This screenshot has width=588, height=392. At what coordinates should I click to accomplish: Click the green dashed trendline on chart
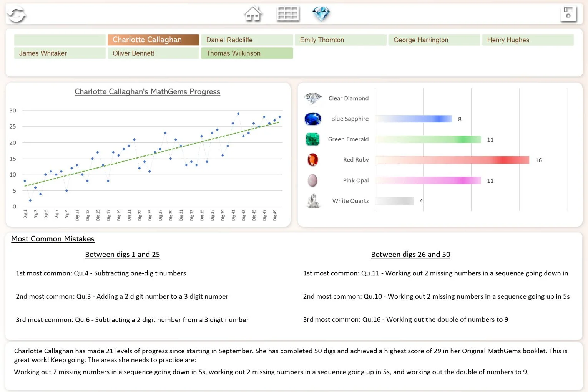coord(152,154)
